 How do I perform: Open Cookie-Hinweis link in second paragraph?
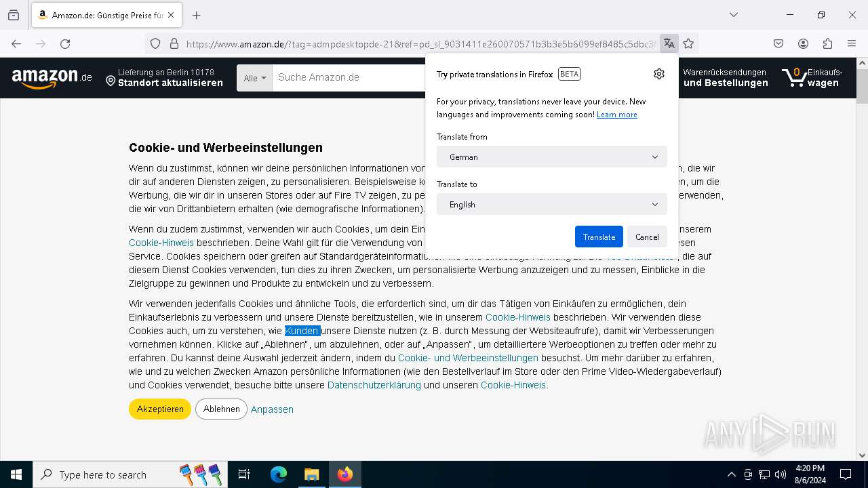click(161, 243)
